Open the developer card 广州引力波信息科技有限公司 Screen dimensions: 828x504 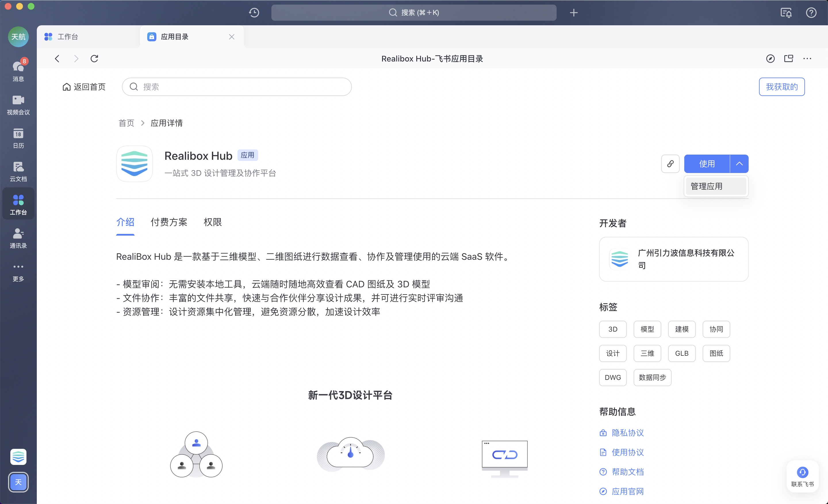pyautogui.click(x=673, y=259)
